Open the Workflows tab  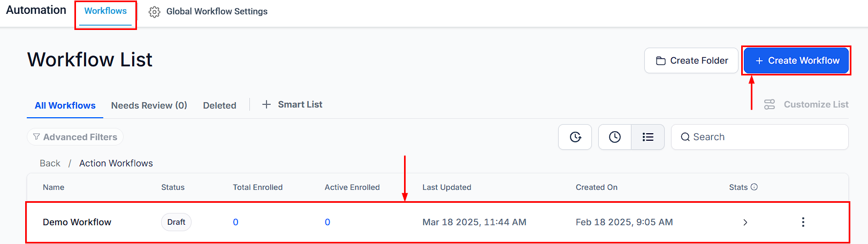tap(105, 11)
